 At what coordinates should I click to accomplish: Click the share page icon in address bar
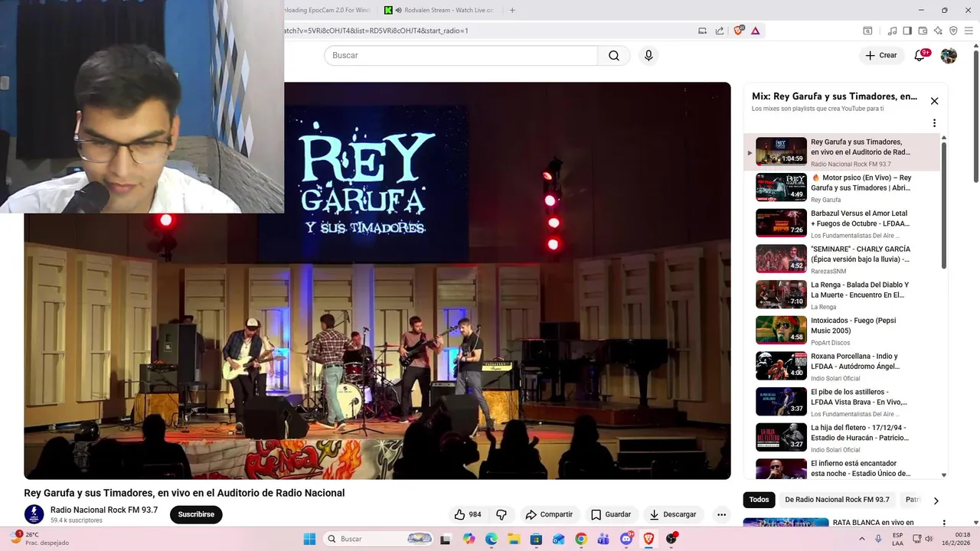720,31
